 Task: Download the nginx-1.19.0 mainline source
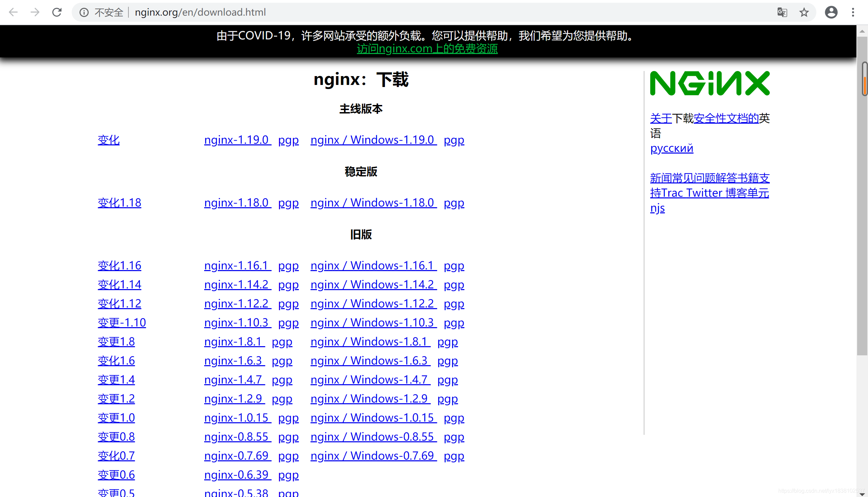[x=237, y=140]
